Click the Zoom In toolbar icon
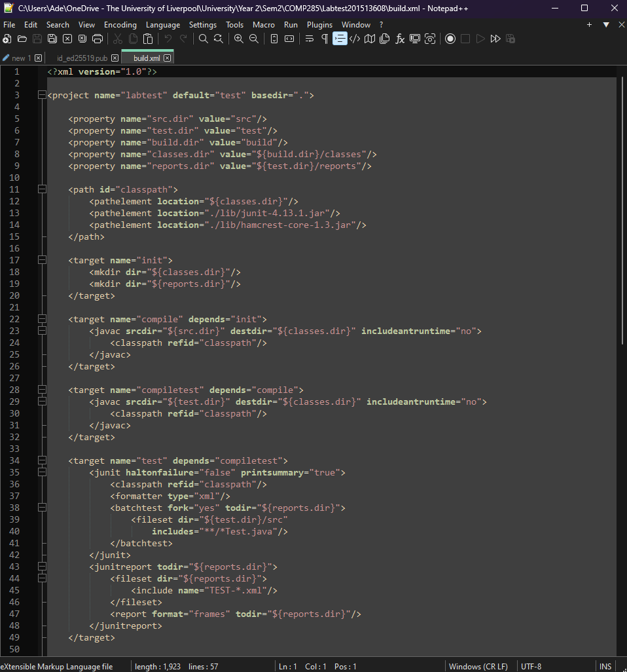The height and width of the screenshot is (672, 627). pyautogui.click(x=238, y=39)
